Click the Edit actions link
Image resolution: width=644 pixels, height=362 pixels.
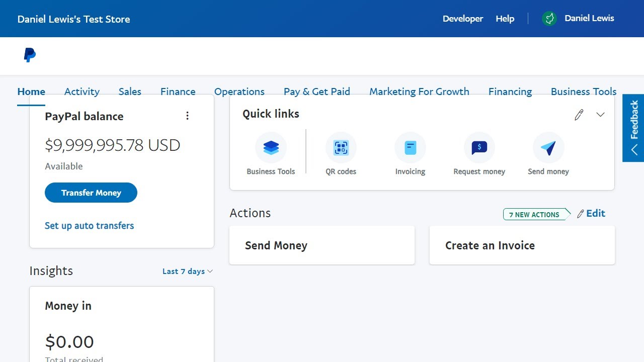(591, 214)
